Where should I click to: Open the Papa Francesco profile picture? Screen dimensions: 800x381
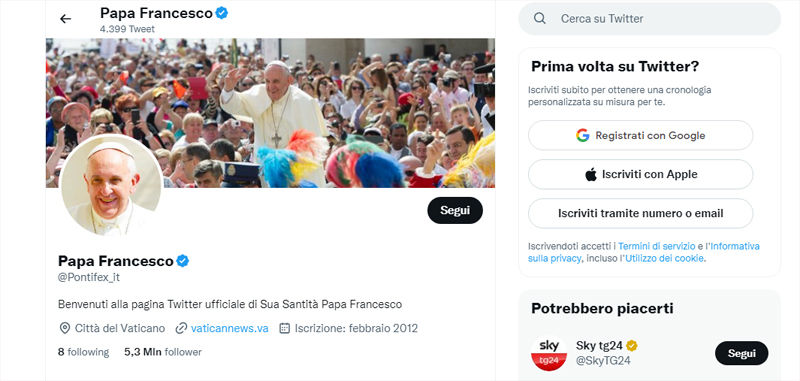click(111, 185)
